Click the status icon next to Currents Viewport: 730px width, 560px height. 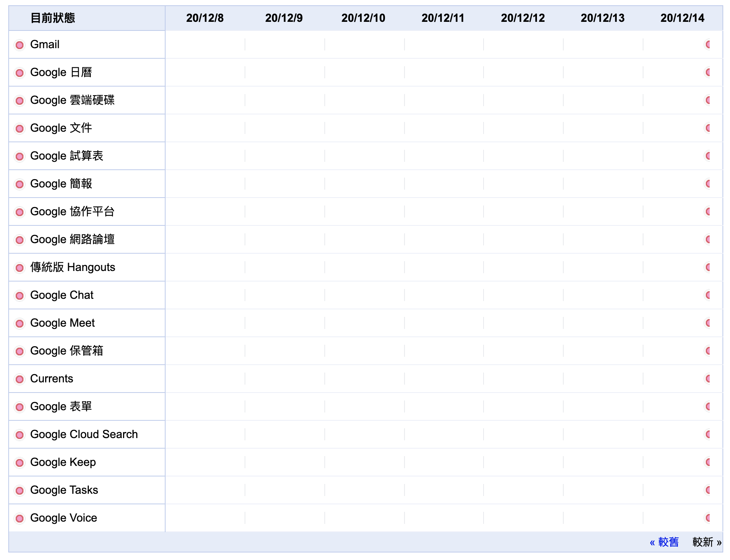[x=20, y=379]
